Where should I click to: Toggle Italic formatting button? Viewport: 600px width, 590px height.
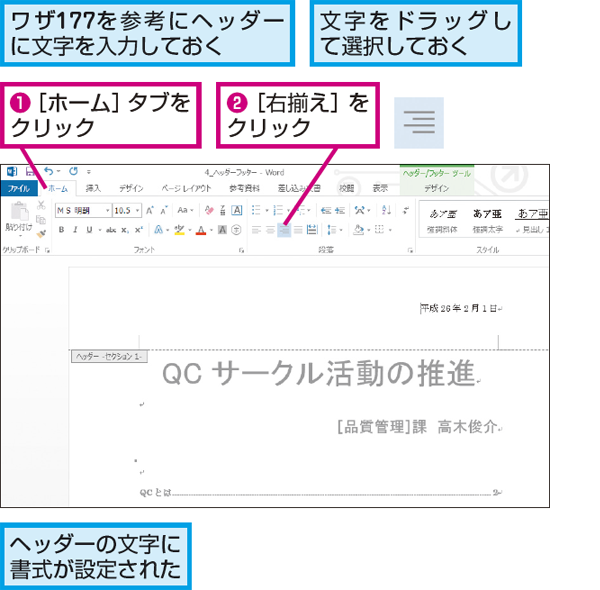[75, 230]
